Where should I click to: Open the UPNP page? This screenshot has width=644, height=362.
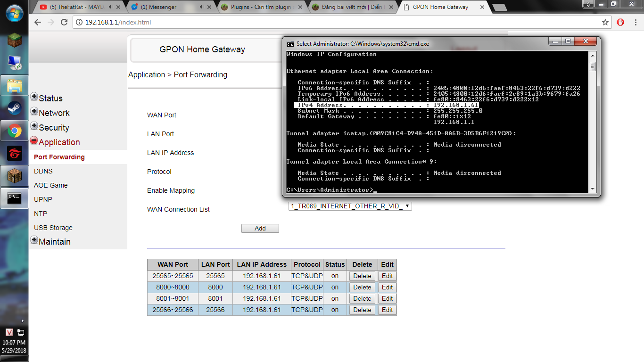point(43,199)
